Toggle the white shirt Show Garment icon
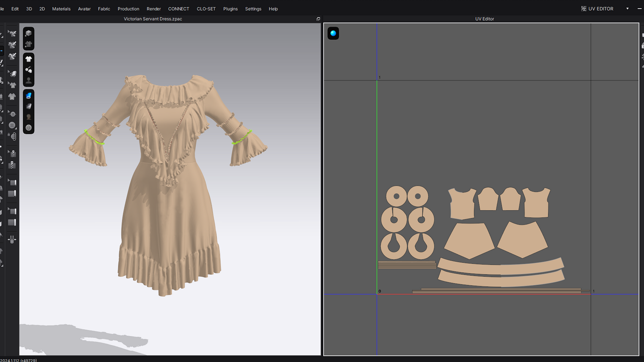The height and width of the screenshot is (362, 644). (28, 59)
